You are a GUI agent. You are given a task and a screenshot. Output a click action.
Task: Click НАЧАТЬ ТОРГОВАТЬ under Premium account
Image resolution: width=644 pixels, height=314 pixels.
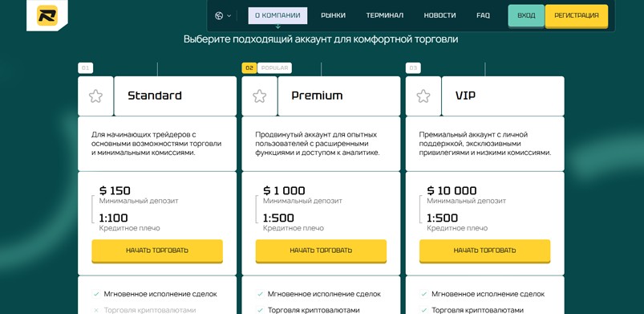tap(321, 251)
